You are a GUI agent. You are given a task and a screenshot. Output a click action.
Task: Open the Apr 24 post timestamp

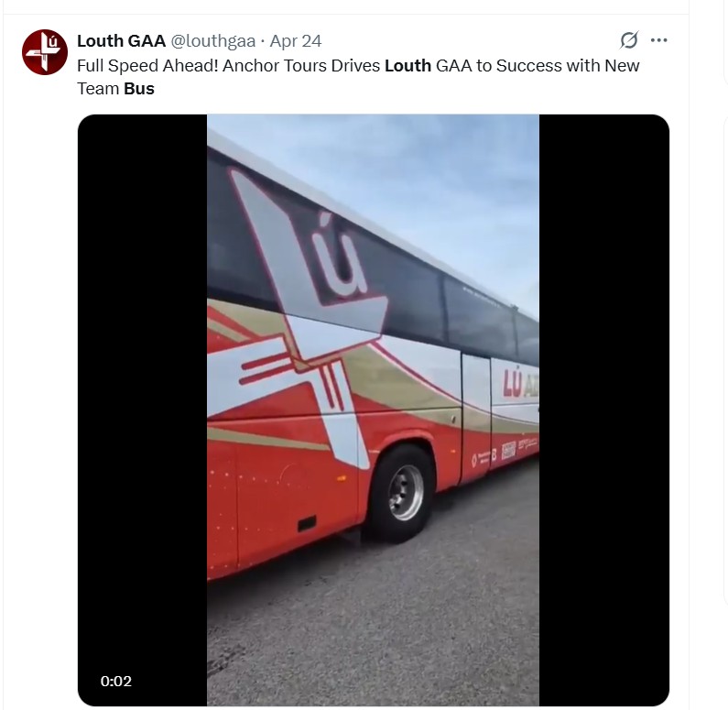click(296, 41)
